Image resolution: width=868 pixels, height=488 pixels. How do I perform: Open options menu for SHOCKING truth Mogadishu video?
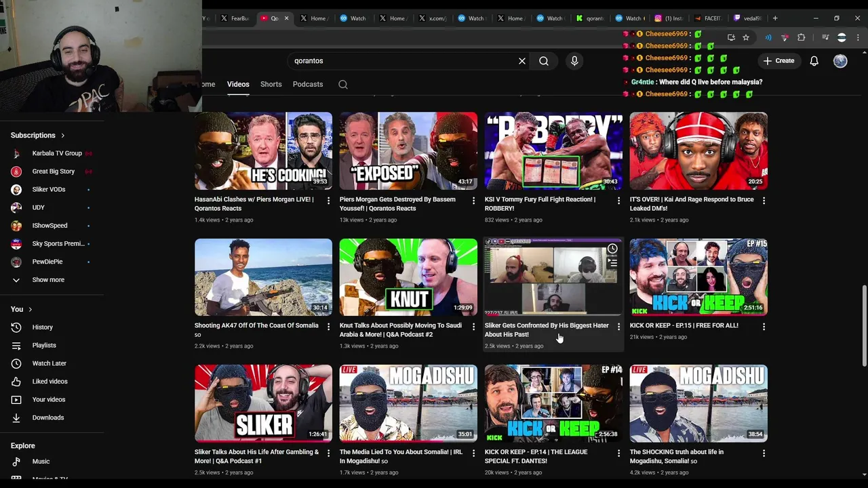764,453
